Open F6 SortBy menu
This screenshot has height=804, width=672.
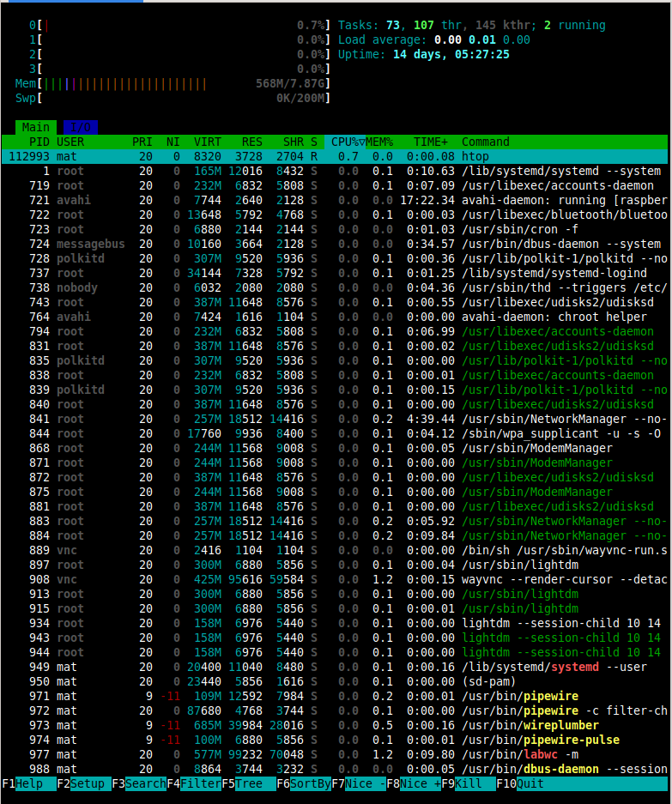304,783
